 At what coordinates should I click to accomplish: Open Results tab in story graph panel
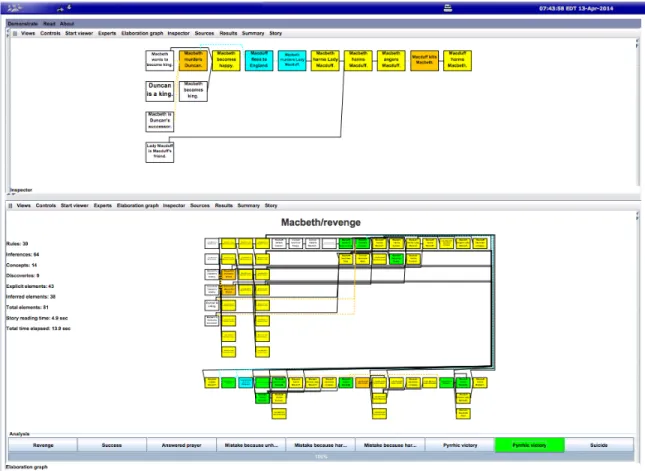228,33
